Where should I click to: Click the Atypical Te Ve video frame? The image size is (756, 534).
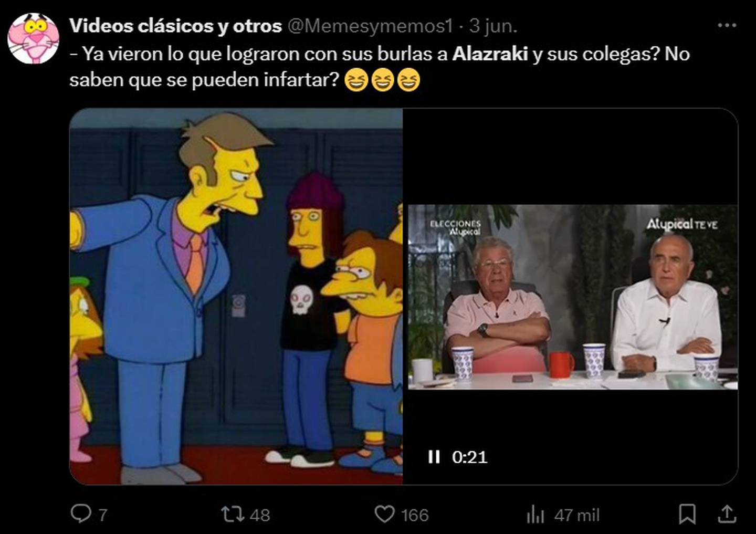point(573,297)
